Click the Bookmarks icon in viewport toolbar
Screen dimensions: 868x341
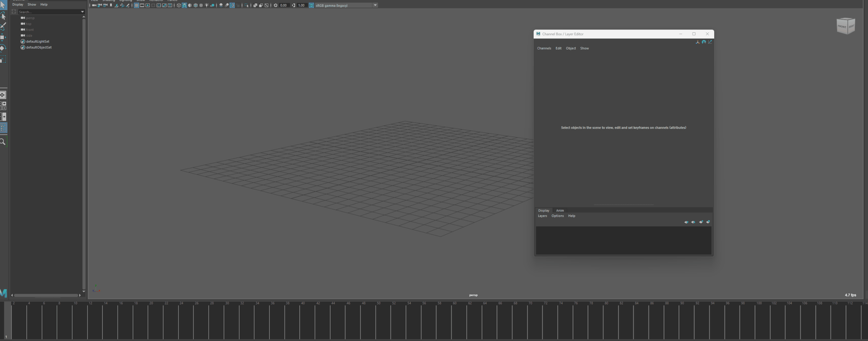coord(111,5)
